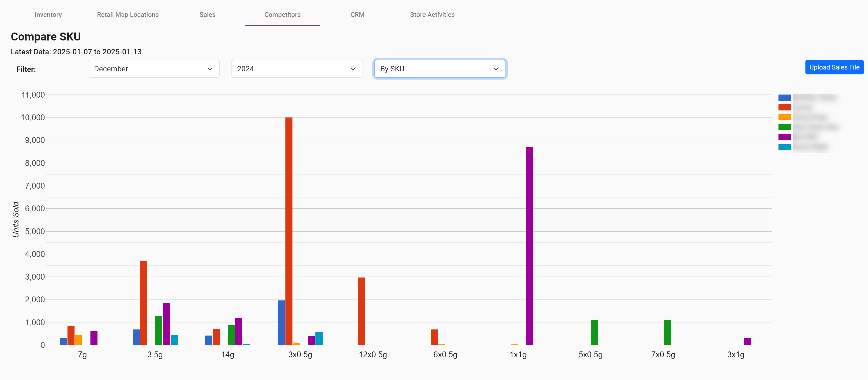The width and height of the screenshot is (868, 380).
Task: Click the green bar for 5x0.5g
Action: coord(594,332)
